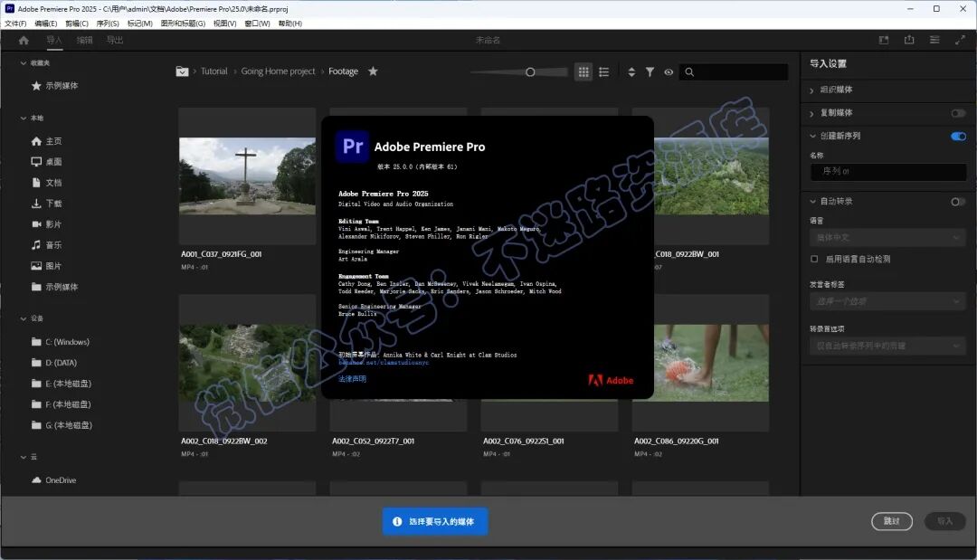
Task: Collapse the 设备 devices section
Action: click(24, 318)
